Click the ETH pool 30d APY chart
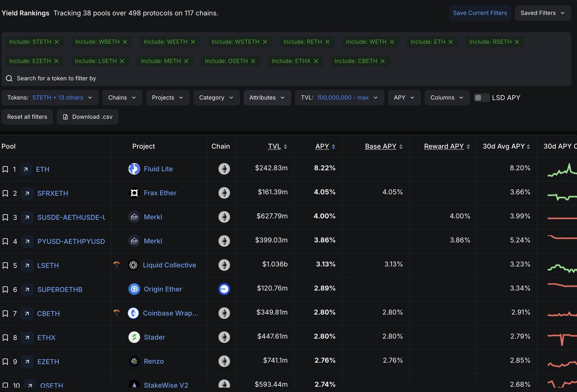This screenshot has width=577, height=392. (x=562, y=169)
